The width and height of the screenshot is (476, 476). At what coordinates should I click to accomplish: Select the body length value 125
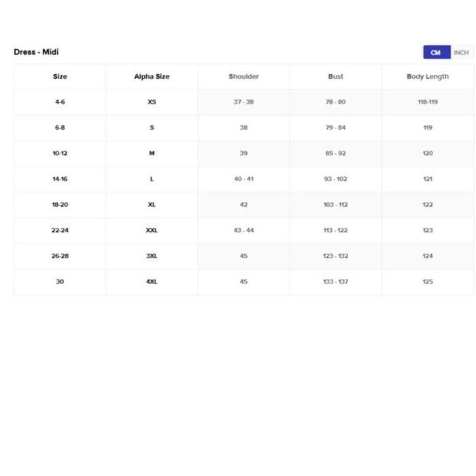coord(427,282)
